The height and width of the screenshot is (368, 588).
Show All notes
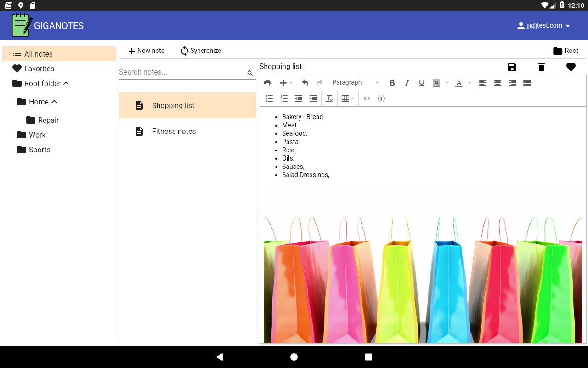point(59,54)
